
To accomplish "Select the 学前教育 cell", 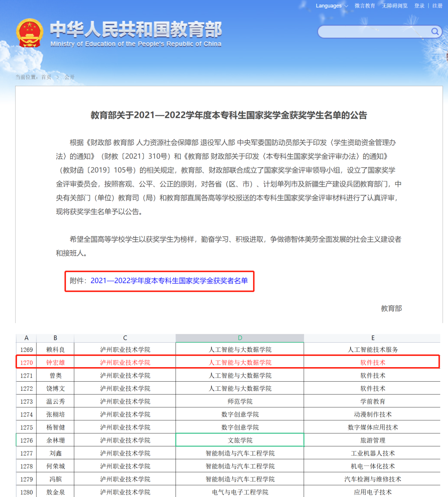I will click(373, 401).
